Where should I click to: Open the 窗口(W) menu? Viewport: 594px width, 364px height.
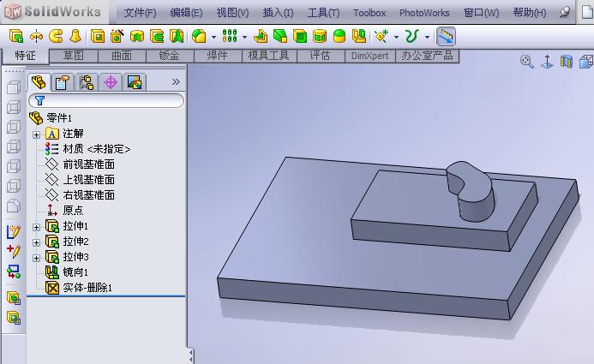(x=481, y=13)
